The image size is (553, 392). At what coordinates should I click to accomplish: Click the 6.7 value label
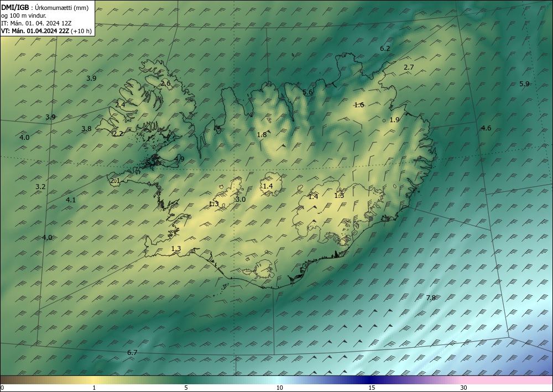coord(132,353)
